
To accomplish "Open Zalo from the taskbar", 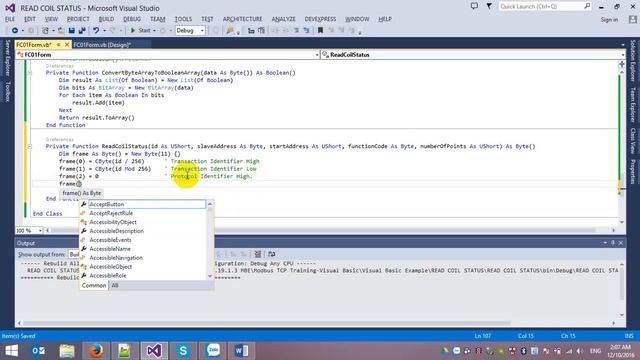I will point(213,351).
